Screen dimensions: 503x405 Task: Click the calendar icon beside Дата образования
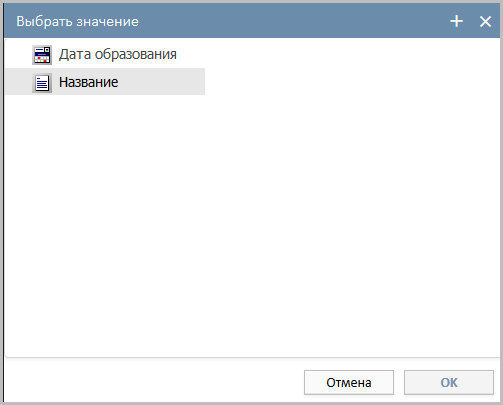pos(42,55)
